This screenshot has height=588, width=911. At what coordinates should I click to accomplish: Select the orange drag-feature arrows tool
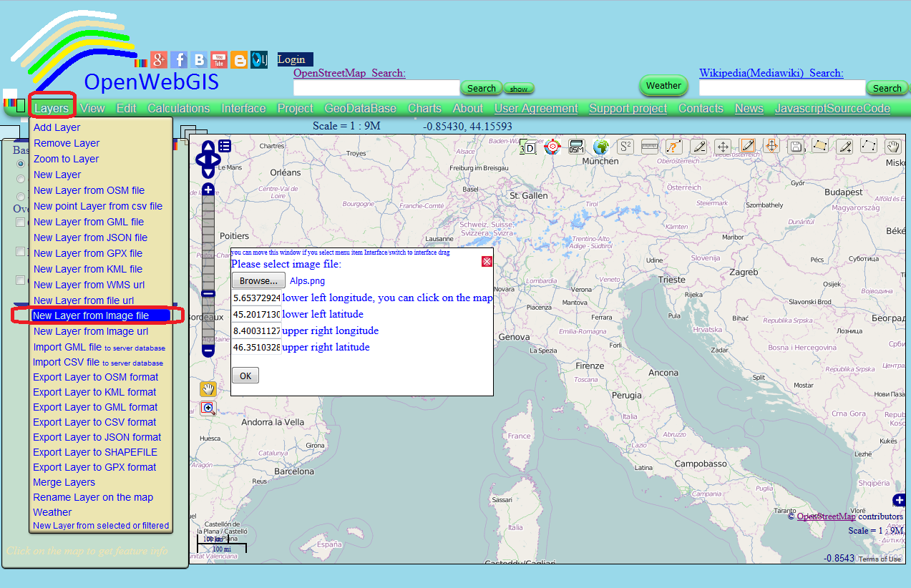pos(771,147)
